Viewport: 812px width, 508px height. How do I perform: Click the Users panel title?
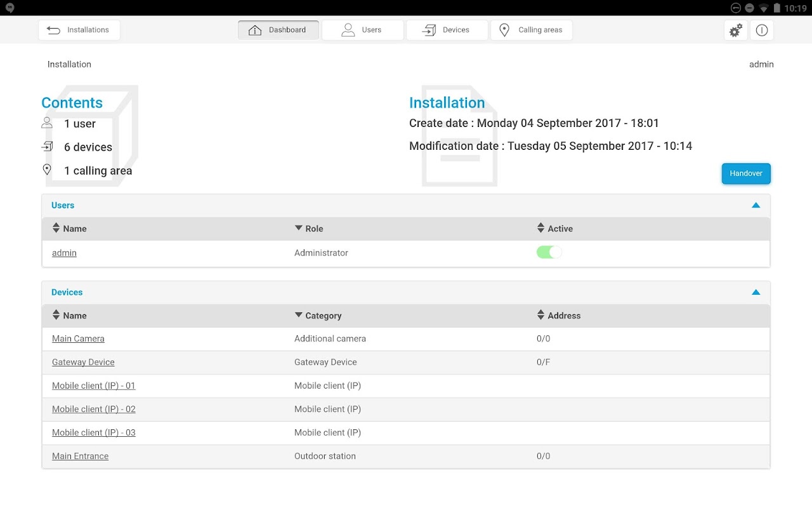(63, 205)
